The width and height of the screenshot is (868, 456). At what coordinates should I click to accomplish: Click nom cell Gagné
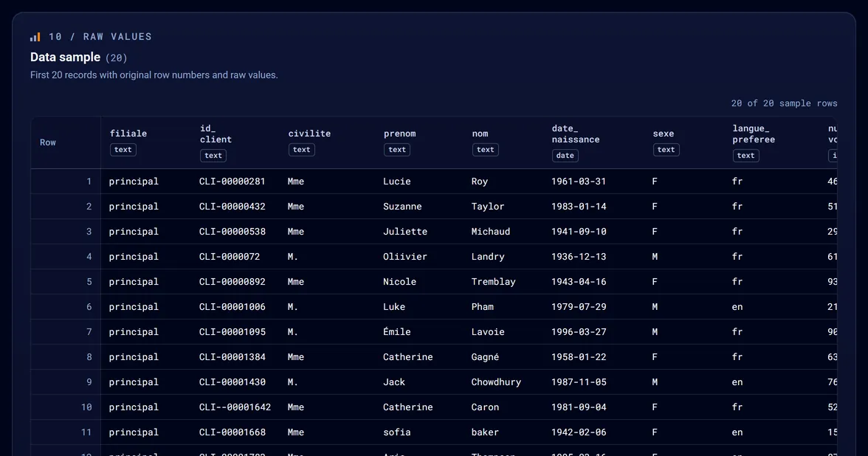point(485,357)
